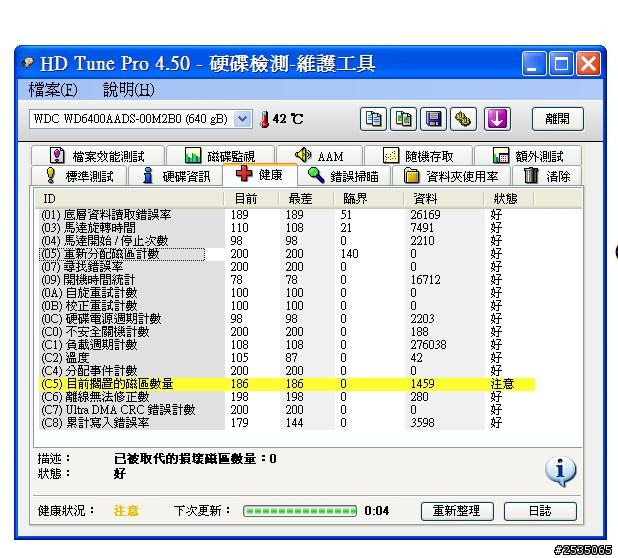Click the yellow 注意 health status text
This screenshot has height=558, width=618.
pyautogui.click(x=126, y=511)
